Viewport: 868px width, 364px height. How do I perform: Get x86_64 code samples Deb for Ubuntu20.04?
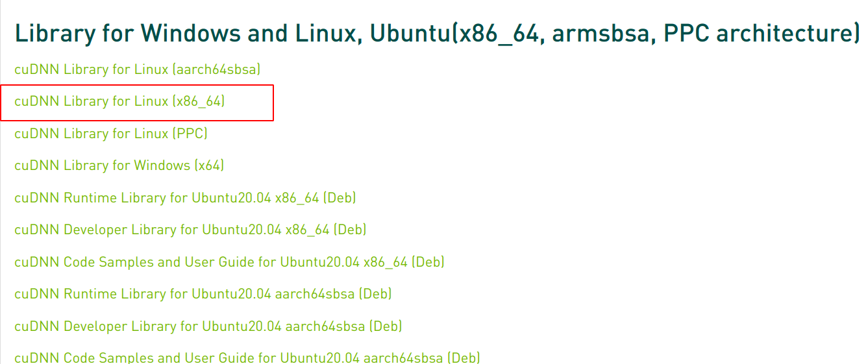[x=229, y=262]
